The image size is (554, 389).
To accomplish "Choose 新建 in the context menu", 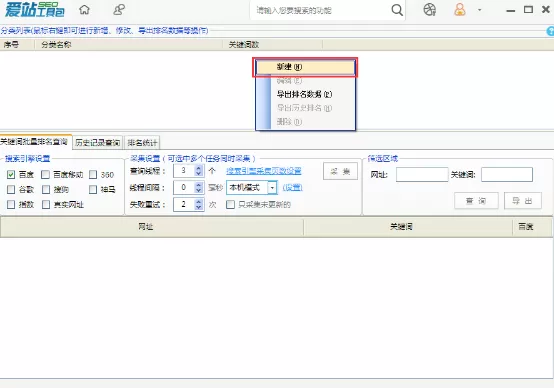I will coord(305,67).
